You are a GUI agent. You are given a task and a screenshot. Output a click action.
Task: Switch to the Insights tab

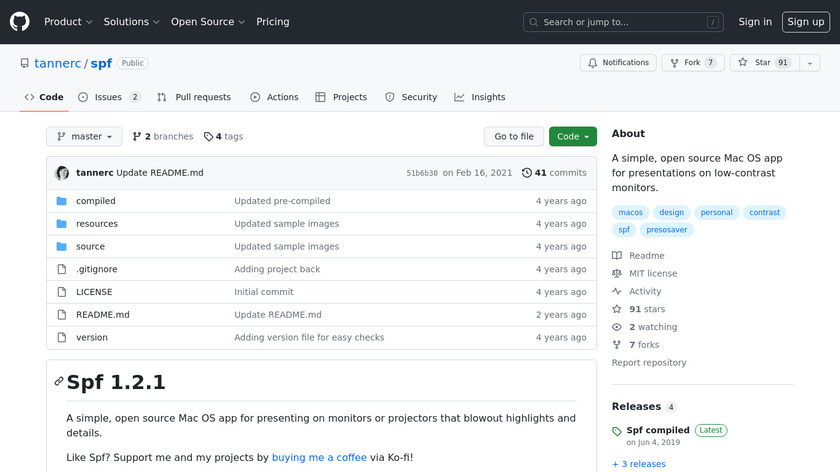point(479,97)
